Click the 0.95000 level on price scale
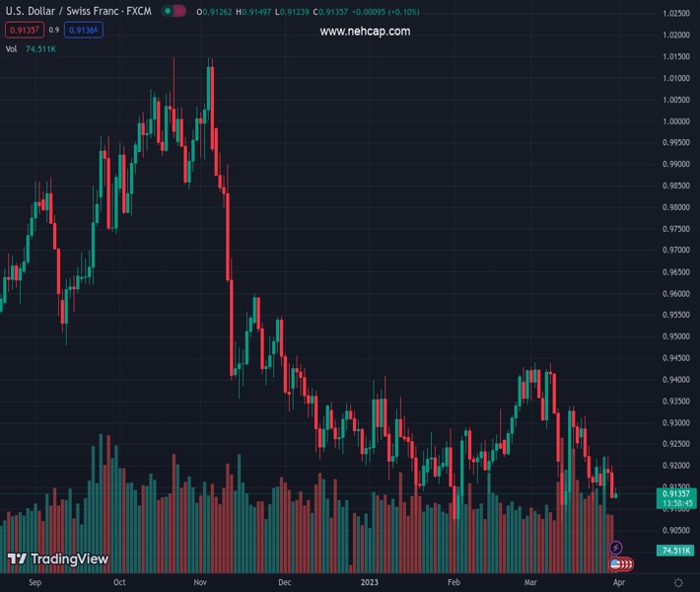The image size is (700, 592). pos(675,336)
